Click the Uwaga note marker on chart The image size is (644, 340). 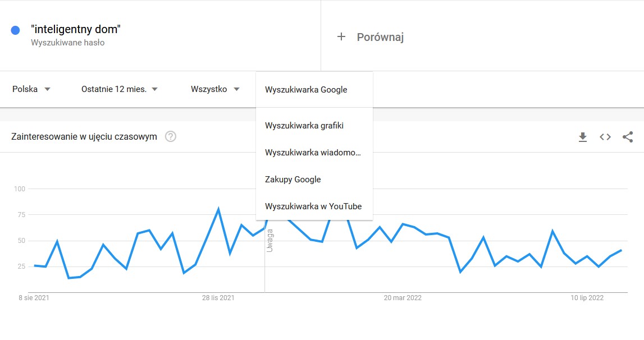point(270,241)
